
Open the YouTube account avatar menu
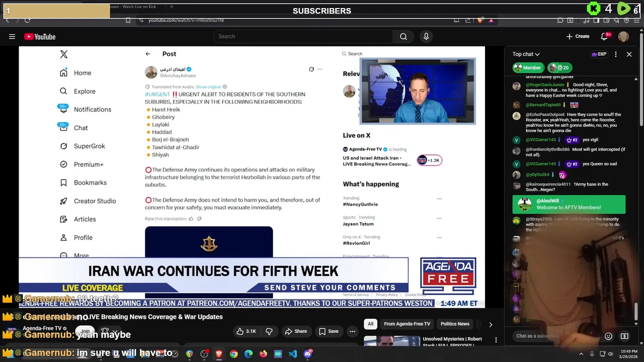623,36
